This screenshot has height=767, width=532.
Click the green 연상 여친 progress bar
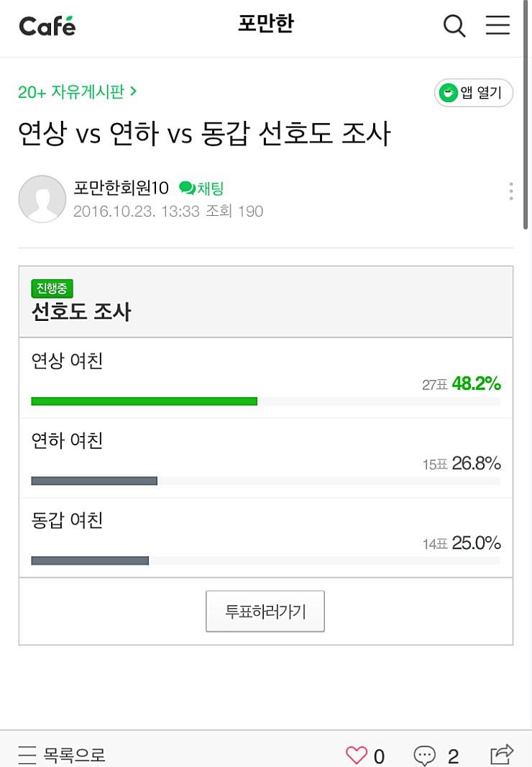144,401
